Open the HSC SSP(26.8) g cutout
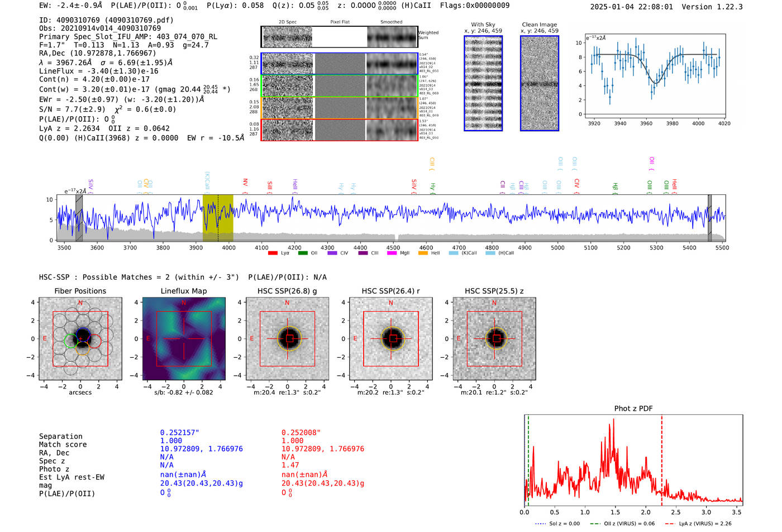Screen dimensions: 782x532 [x=287, y=338]
